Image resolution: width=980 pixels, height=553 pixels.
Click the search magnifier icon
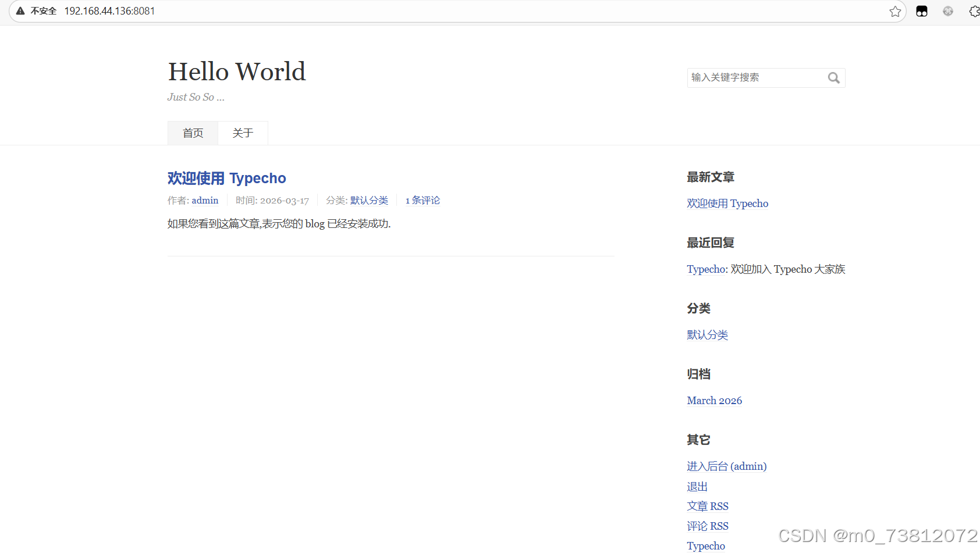833,78
